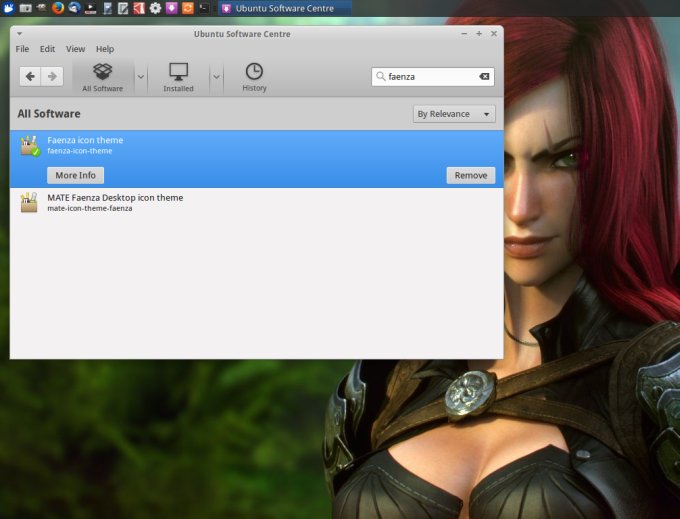Click the All Software section heading
The height and width of the screenshot is (519, 680).
point(49,114)
